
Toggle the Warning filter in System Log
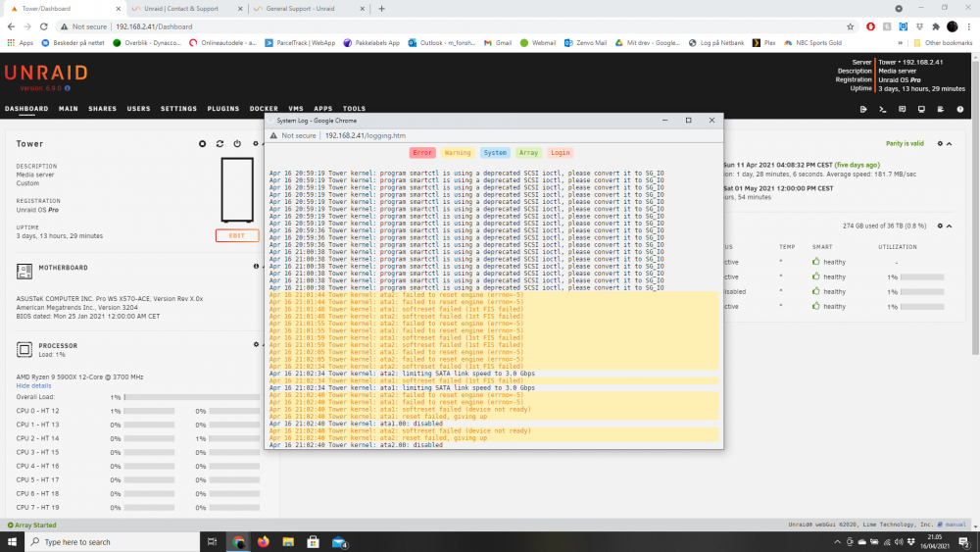coord(458,153)
